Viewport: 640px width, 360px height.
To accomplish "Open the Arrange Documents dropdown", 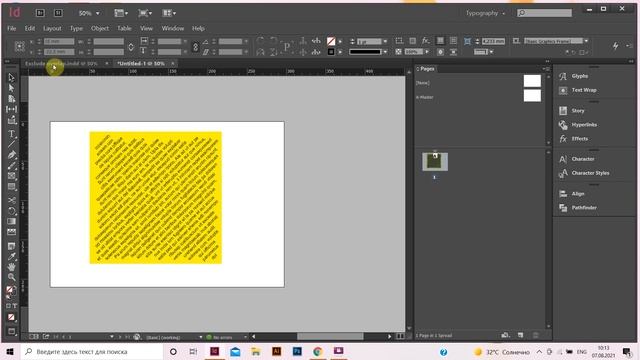I will (x=169, y=13).
